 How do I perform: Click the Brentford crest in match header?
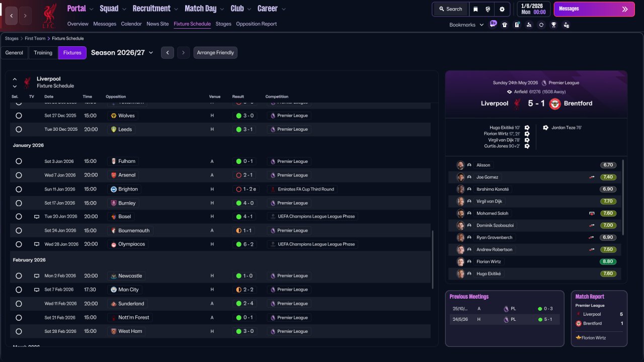pos(555,104)
